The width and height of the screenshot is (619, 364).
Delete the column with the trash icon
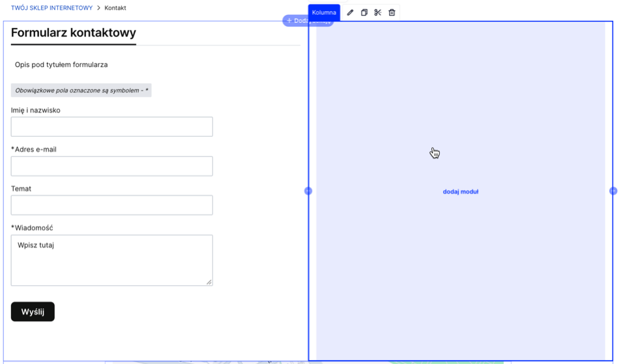tap(392, 12)
